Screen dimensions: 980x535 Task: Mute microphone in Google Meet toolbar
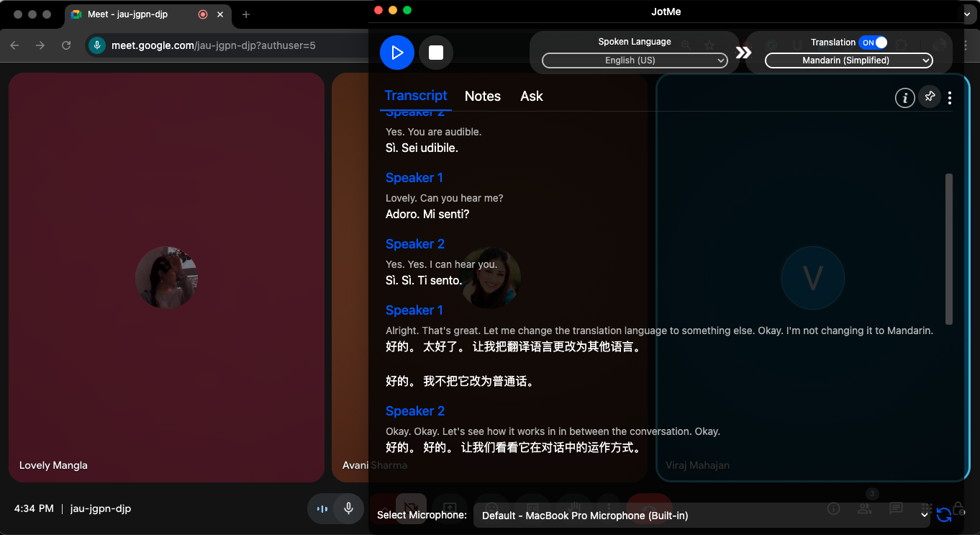click(x=348, y=508)
